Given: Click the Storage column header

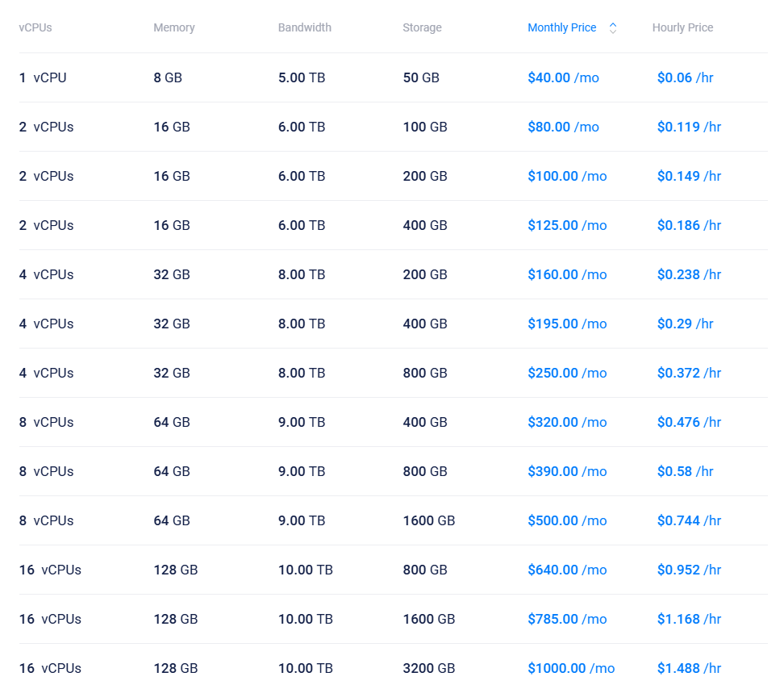Looking at the screenshot, I should [x=422, y=28].
